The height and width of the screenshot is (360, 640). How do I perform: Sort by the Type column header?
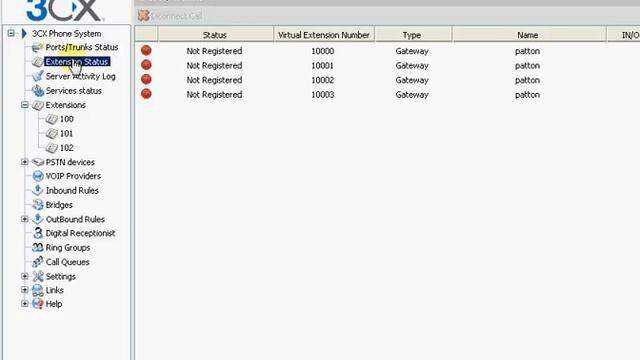(x=412, y=35)
